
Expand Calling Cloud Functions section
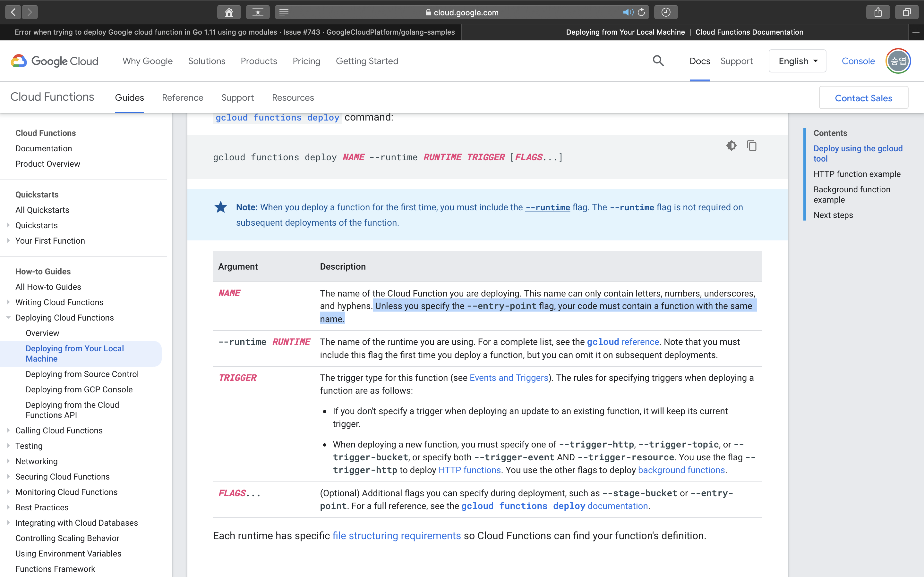(x=8, y=431)
